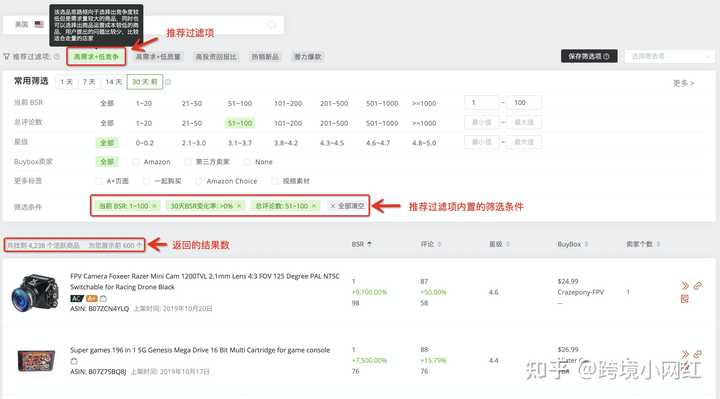Click link icon on FPV Camera row
The image size is (720, 399).
698,286
